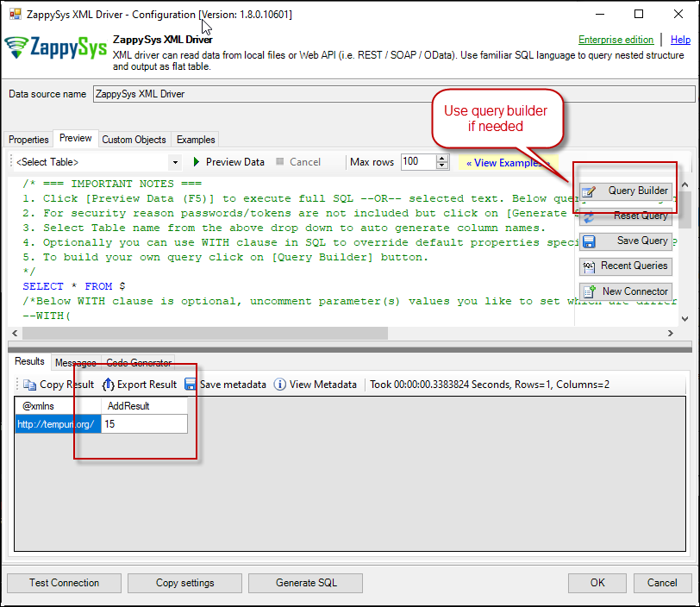Maximize the configuration window

click(x=639, y=14)
